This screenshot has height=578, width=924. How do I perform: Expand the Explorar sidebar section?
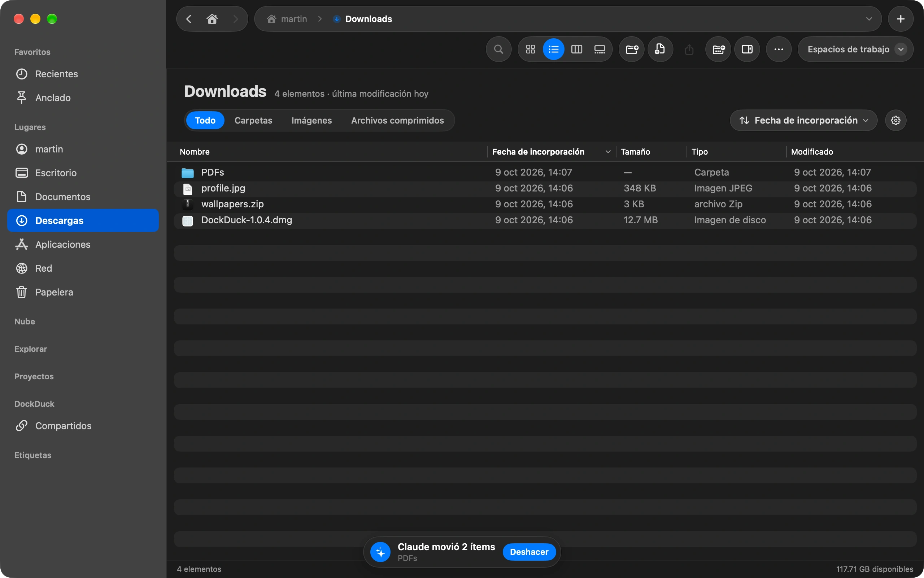pyautogui.click(x=31, y=349)
